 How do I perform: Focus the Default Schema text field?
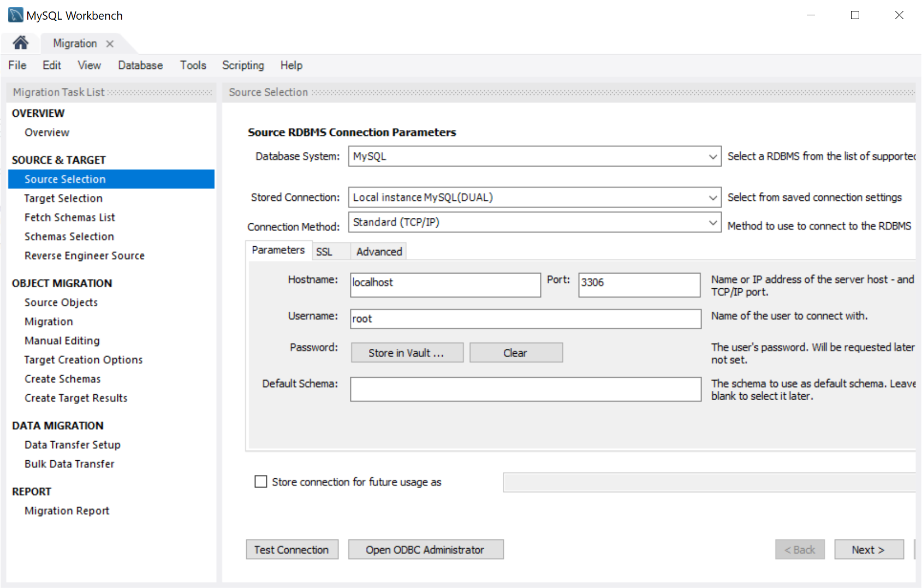(x=525, y=389)
